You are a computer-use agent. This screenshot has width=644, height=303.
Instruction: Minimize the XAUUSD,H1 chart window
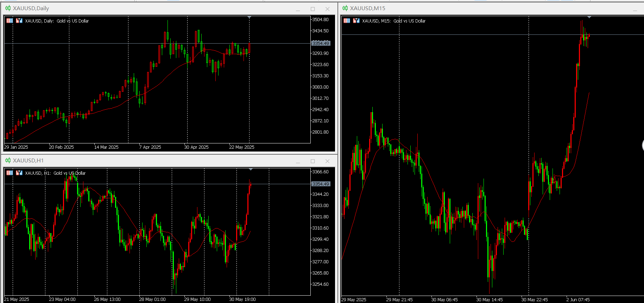coord(298,161)
